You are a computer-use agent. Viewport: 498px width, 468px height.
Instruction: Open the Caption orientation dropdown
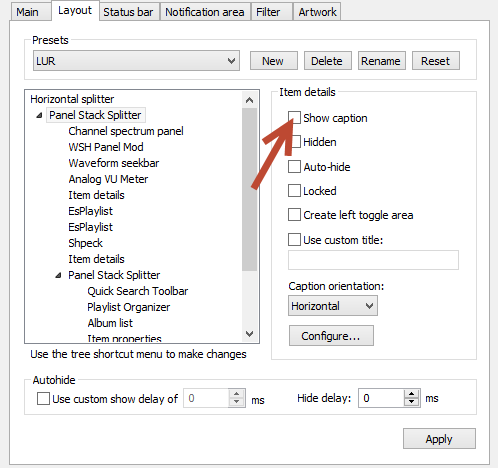coord(333,306)
